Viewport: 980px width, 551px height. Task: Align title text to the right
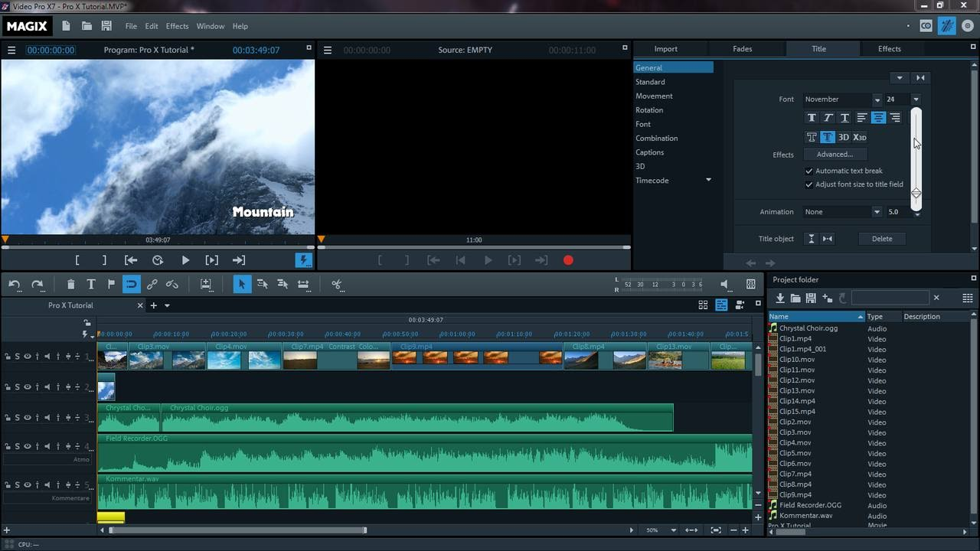point(895,118)
